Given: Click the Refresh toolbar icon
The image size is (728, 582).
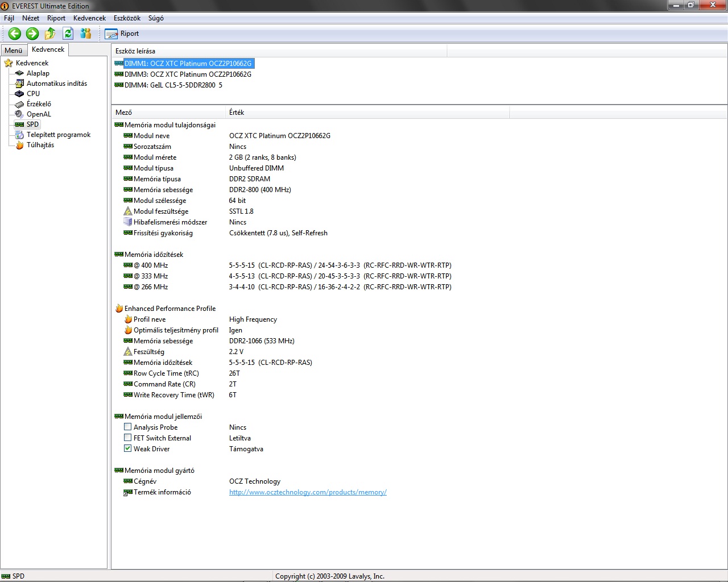Looking at the screenshot, I should click(x=68, y=34).
